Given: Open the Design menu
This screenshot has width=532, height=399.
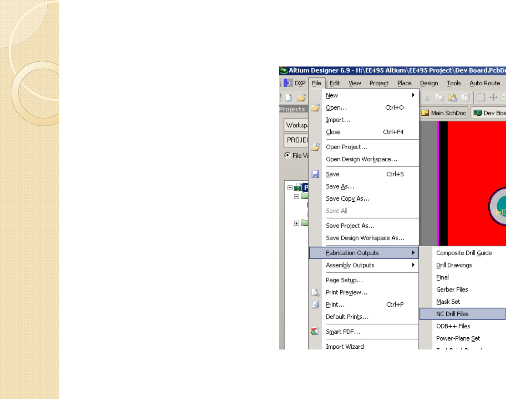Looking at the screenshot, I should point(429,83).
